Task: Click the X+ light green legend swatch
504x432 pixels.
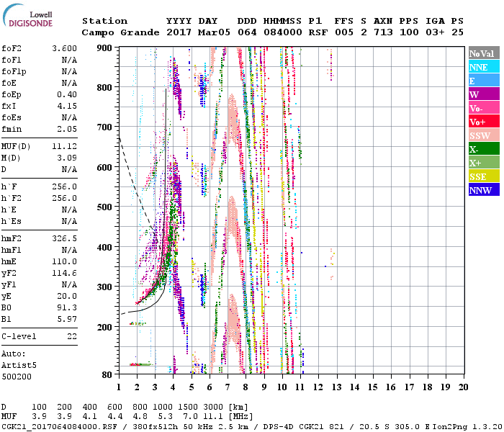Action: pos(484,163)
